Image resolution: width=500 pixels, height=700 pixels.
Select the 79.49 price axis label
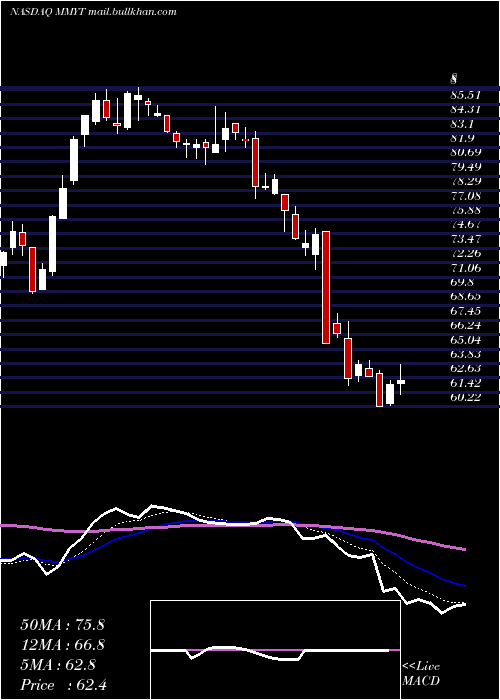(466, 167)
